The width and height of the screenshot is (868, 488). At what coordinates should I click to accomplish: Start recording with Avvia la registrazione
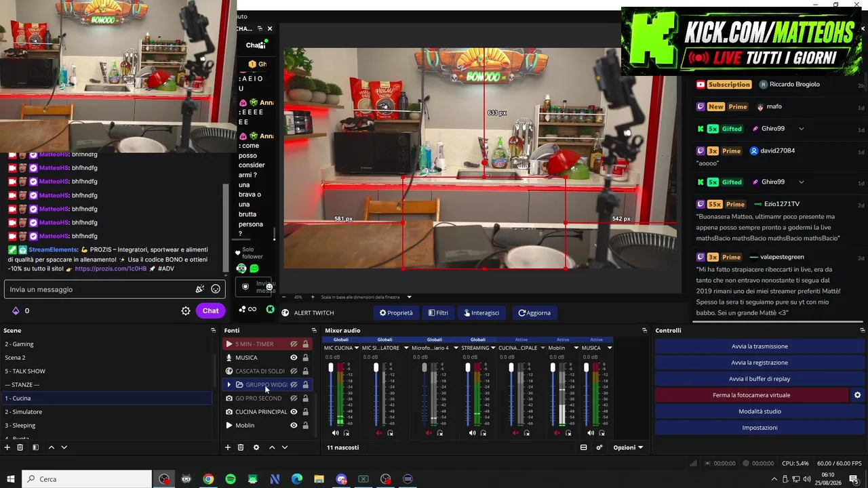tap(759, 363)
